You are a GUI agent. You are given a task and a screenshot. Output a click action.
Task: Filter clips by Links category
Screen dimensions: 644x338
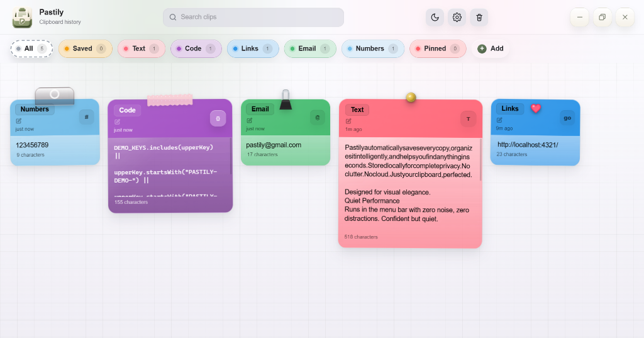(253, 48)
